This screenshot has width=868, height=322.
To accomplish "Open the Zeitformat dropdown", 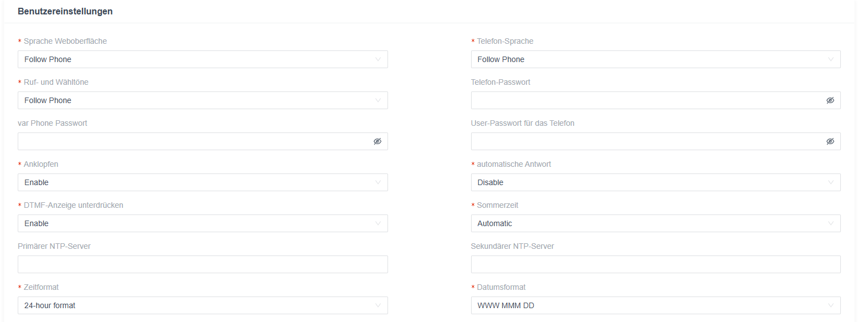I will pos(203,305).
